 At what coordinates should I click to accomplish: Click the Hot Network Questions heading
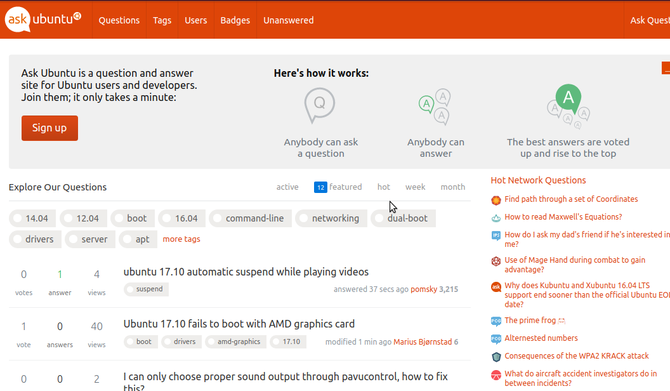538,180
